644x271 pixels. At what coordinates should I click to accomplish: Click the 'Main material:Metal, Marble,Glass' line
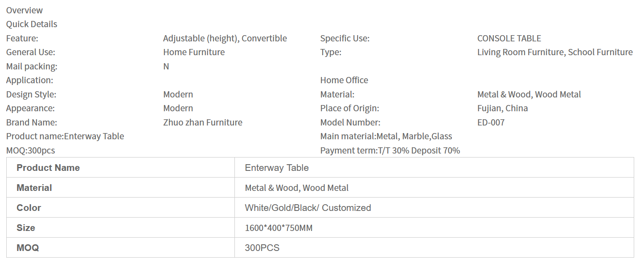point(386,136)
